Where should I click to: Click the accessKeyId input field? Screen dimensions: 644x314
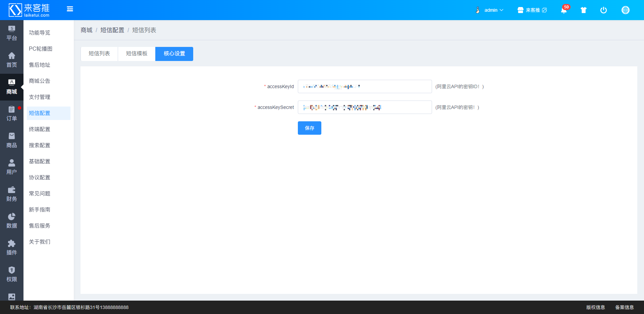pos(365,86)
